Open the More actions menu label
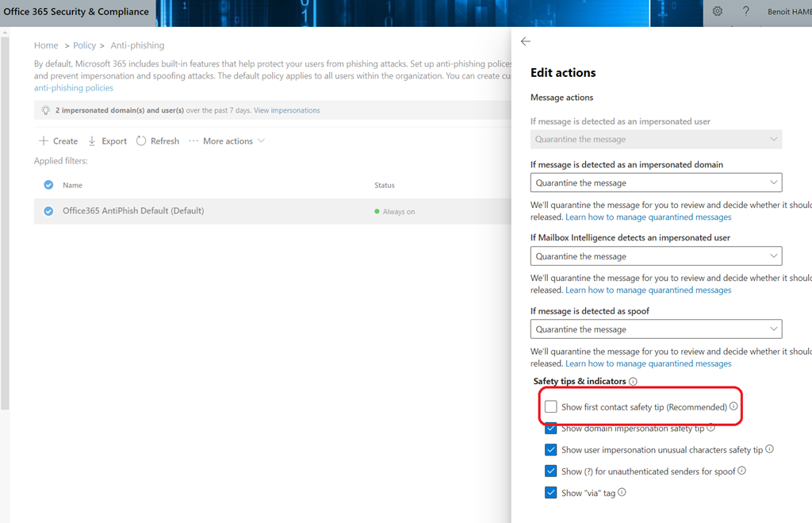812x523 pixels. pos(228,141)
